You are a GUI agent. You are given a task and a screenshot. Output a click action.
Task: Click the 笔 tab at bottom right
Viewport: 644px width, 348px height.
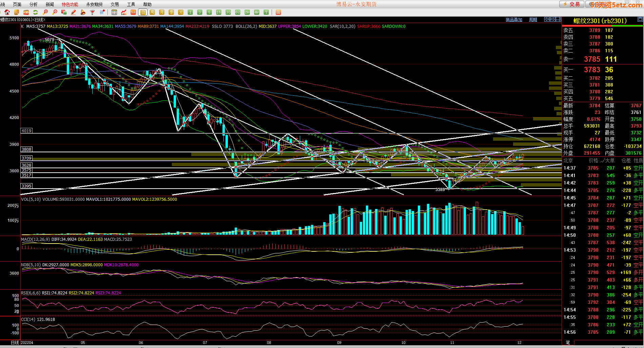(568, 343)
